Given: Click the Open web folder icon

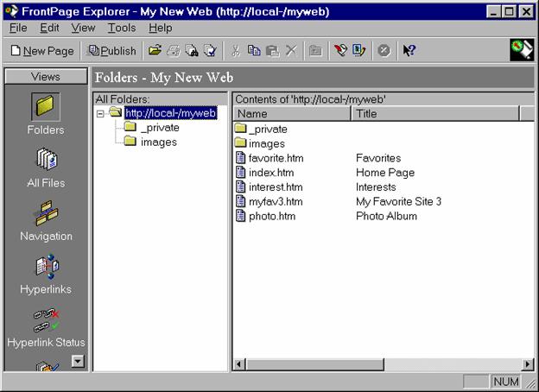Looking at the screenshot, I should [155, 51].
